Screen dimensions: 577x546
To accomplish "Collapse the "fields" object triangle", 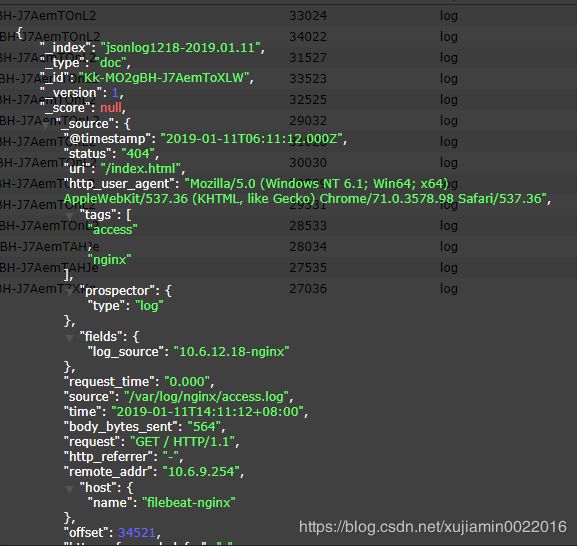I will pyautogui.click(x=69, y=338).
